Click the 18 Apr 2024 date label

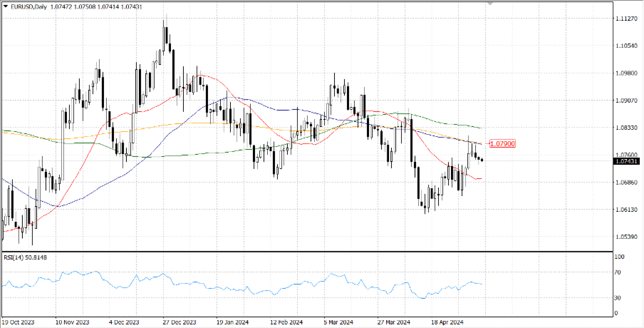pyautogui.click(x=447, y=322)
